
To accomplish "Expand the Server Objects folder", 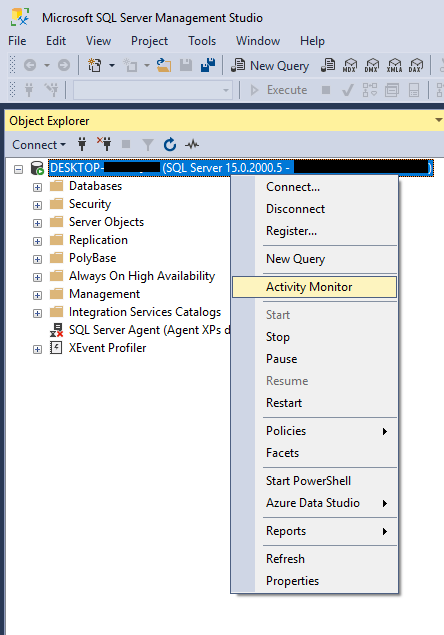I will coord(37,223).
